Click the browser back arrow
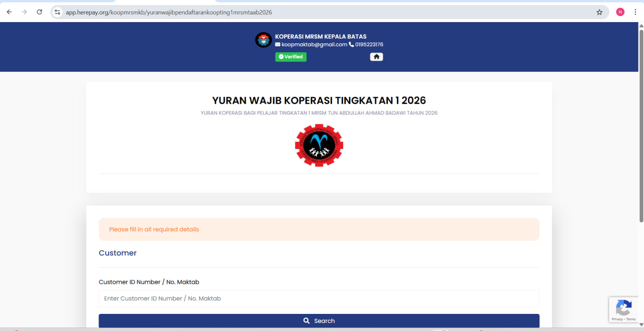Screen dimensions: 644x331 pyautogui.click(x=9, y=12)
